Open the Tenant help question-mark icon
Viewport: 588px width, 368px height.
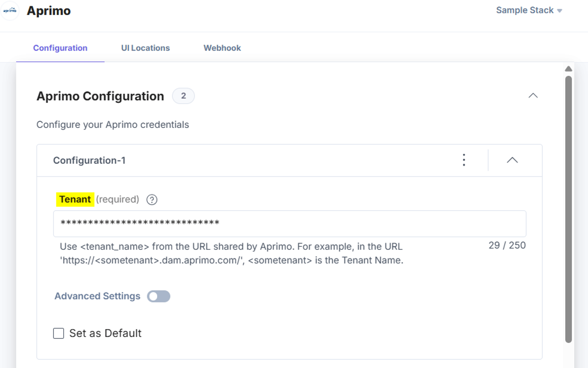(x=152, y=200)
